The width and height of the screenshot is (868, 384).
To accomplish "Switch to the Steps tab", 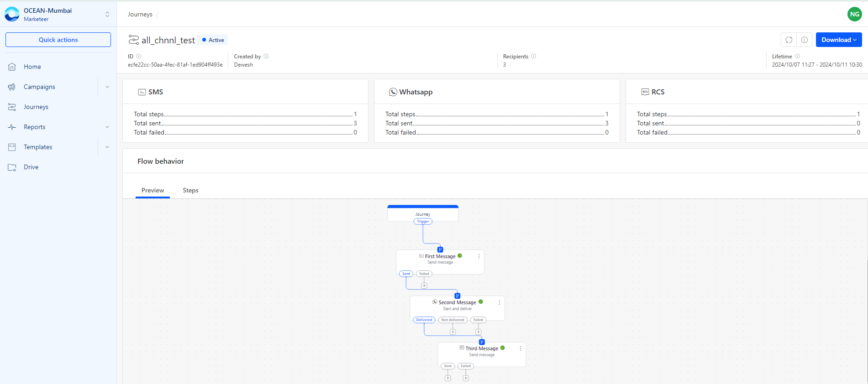I will tap(190, 190).
